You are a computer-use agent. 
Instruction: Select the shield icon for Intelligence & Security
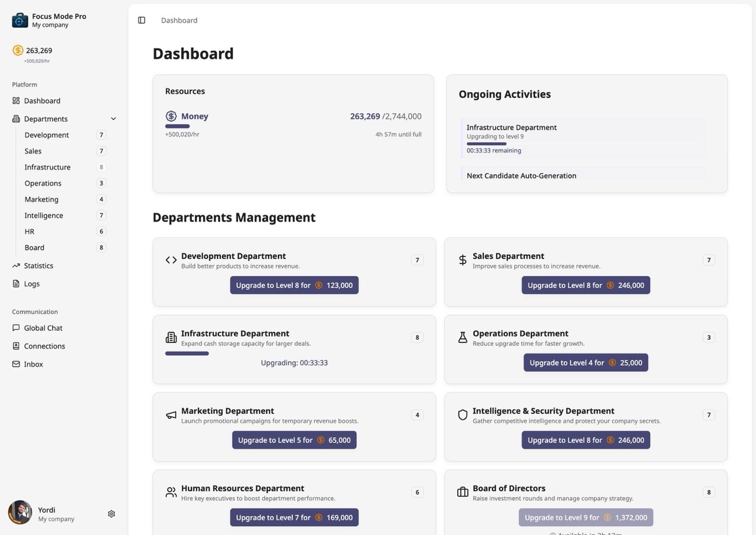[x=462, y=414]
